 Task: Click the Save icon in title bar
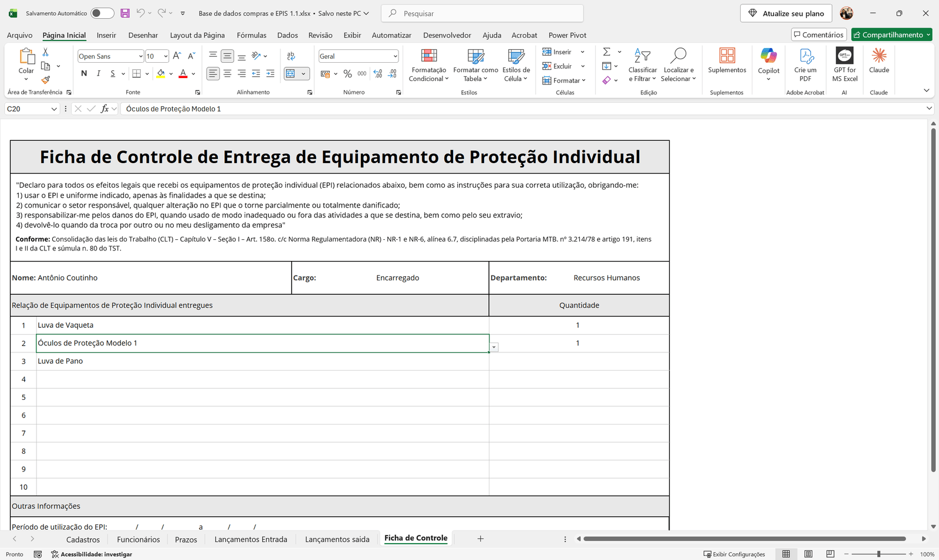point(125,13)
